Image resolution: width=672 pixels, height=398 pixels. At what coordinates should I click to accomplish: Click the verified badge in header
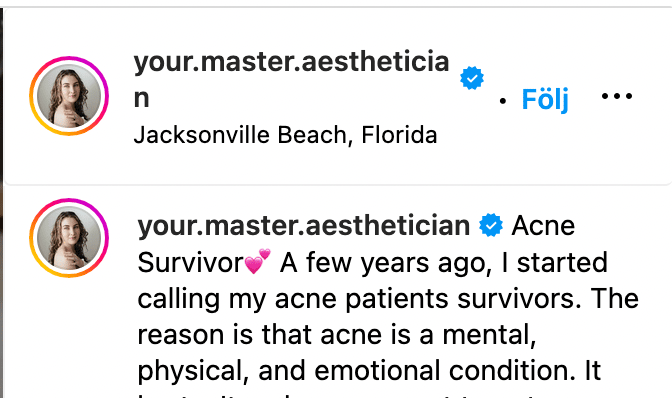coord(472,78)
